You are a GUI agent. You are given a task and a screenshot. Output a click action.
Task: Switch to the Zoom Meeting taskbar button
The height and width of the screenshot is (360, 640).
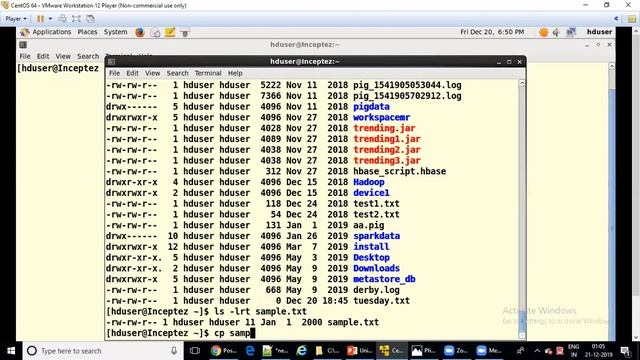point(489,351)
